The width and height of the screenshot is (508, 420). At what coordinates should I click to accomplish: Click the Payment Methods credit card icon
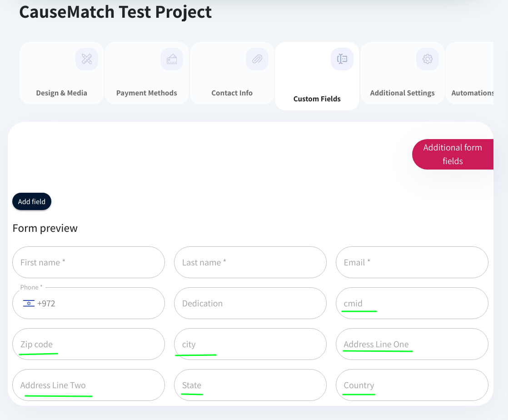click(172, 59)
